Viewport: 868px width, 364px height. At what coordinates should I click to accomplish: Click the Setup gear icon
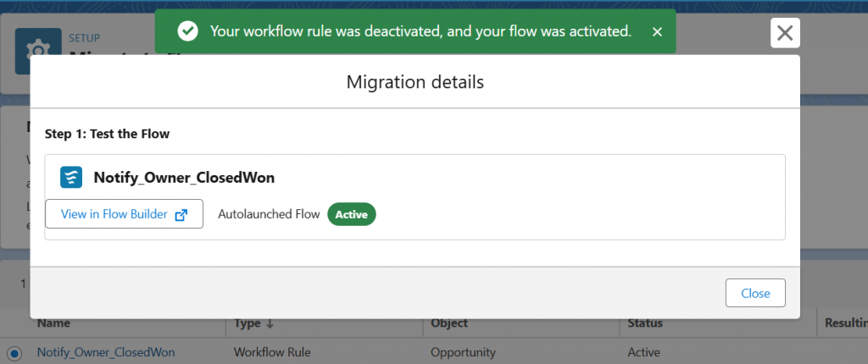tap(37, 49)
